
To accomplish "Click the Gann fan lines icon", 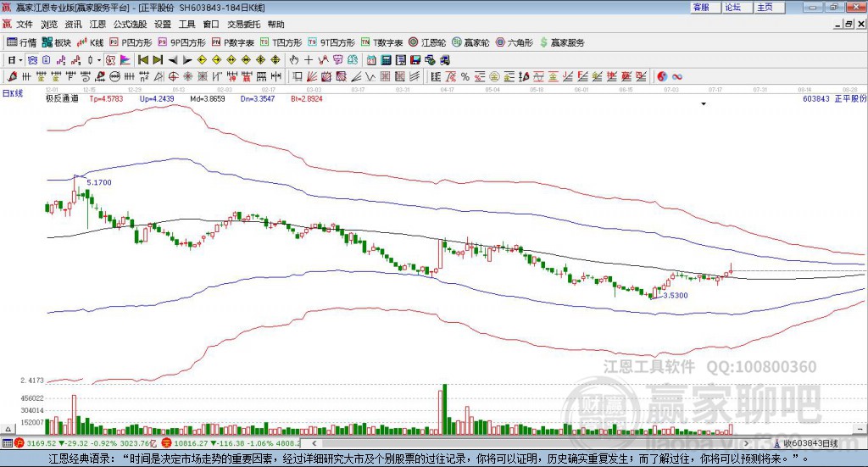I will (x=312, y=76).
